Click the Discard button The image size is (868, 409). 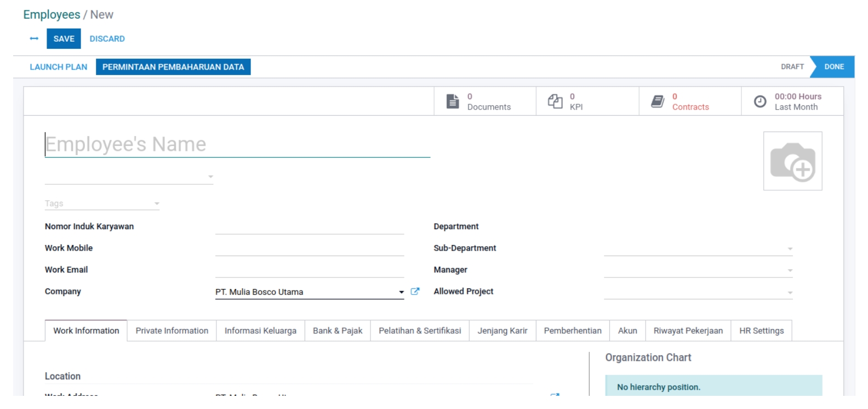pos(107,39)
